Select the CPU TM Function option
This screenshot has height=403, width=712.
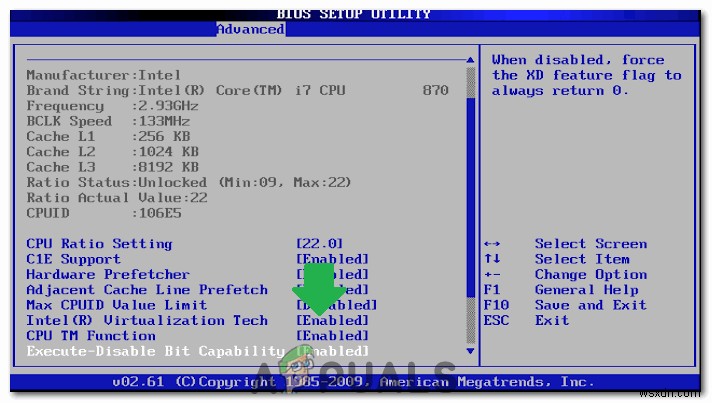point(91,336)
